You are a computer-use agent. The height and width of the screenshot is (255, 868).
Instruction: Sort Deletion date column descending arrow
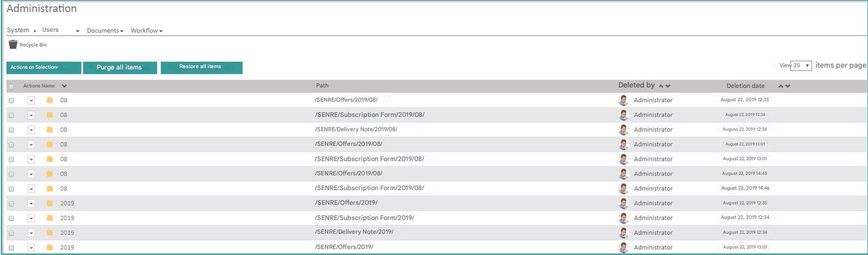[788, 86]
